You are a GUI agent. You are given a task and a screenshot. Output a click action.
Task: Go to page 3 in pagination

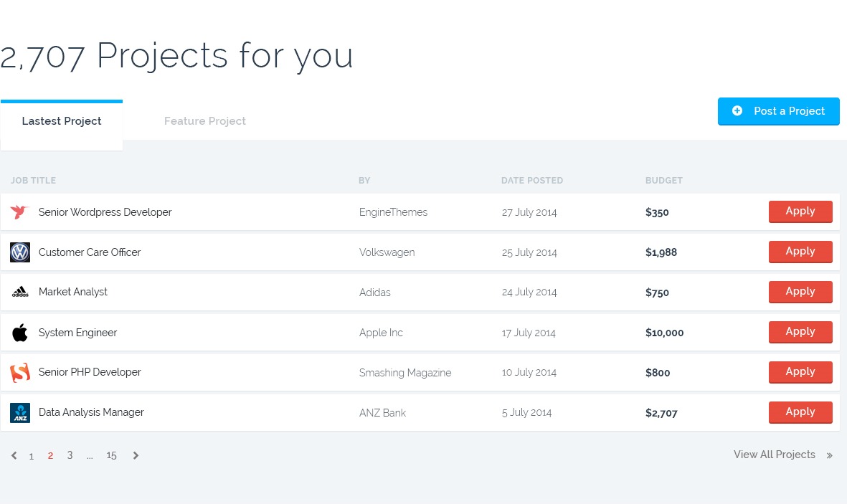coord(70,455)
